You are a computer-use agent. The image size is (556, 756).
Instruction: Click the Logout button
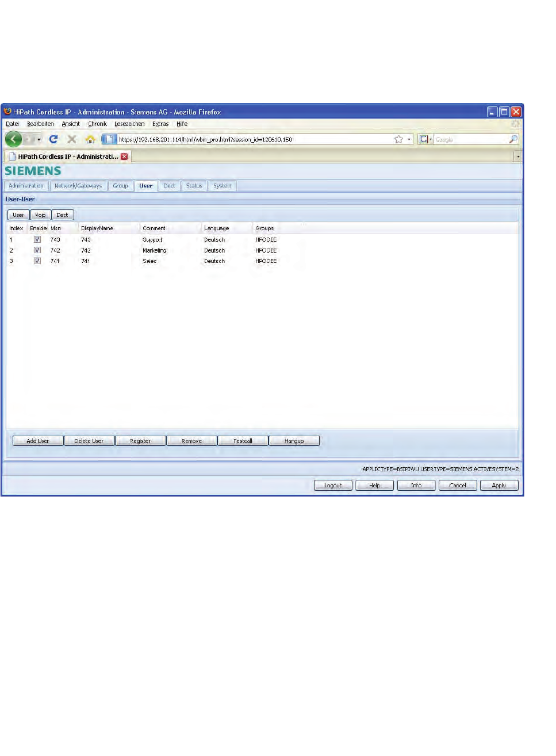tap(333, 486)
